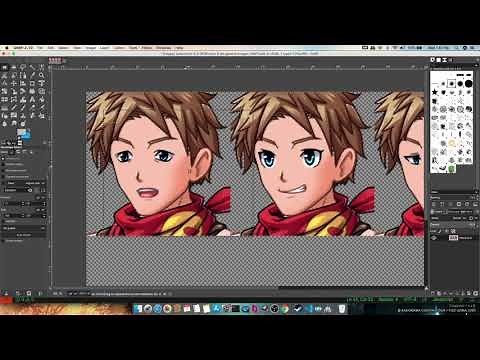Select the Flip tool
The width and height of the screenshot is (480, 360).
click(x=4, y=99)
